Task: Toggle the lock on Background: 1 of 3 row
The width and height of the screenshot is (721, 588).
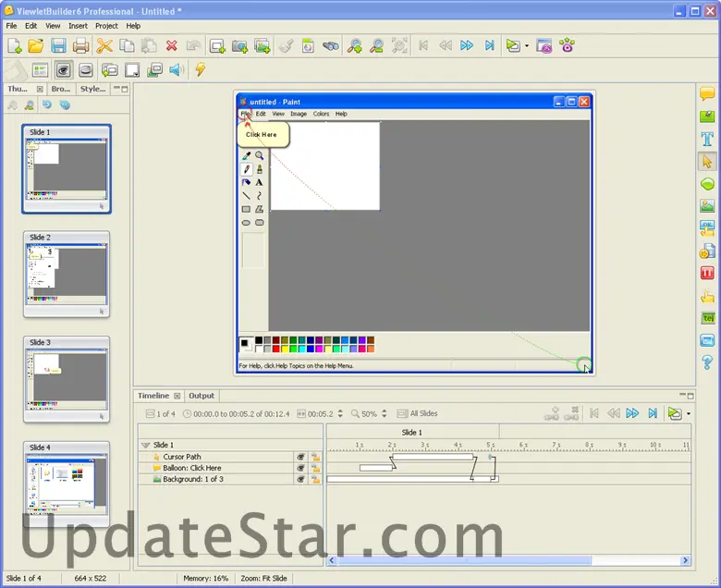Action: click(x=315, y=479)
